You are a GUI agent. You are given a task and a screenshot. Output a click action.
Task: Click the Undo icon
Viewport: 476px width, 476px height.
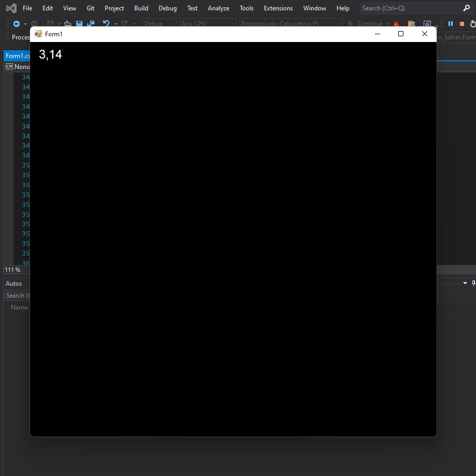pyautogui.click(x=106, y=23)
